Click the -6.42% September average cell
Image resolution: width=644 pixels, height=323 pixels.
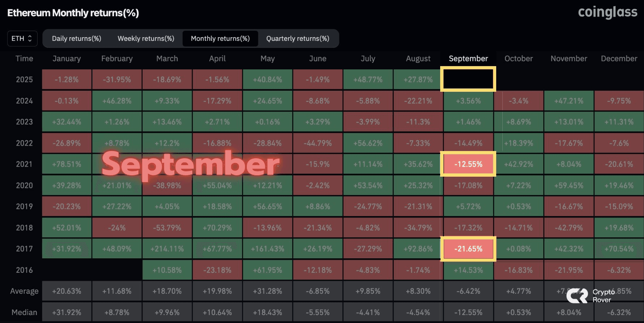468,291
